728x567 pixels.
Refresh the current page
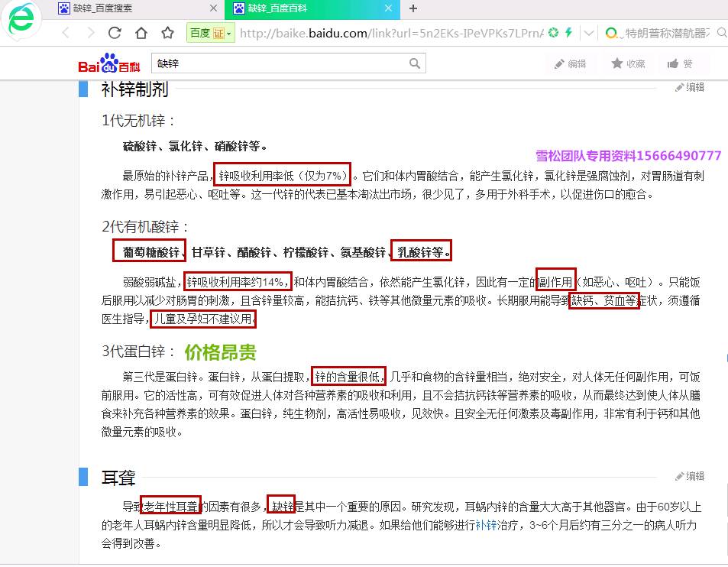[x=116, y=33]
